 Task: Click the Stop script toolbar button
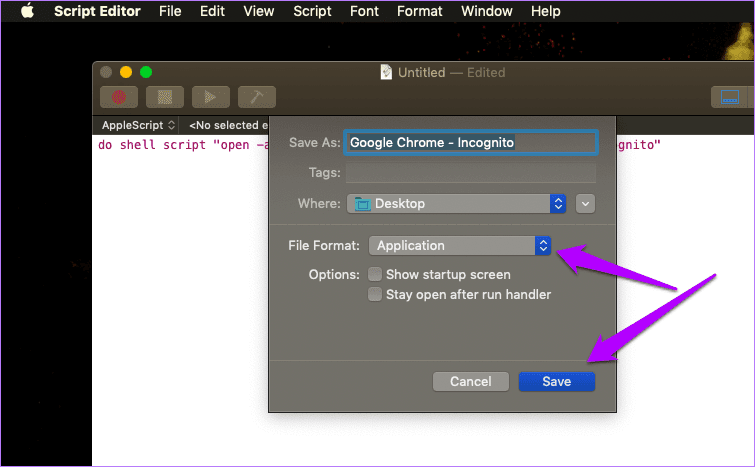(165, 97)
